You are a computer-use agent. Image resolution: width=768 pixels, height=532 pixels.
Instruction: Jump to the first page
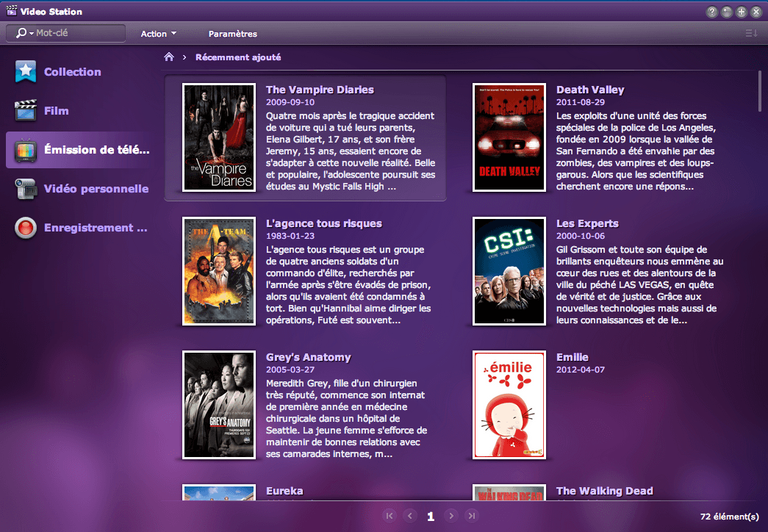[x=390, y=515]
